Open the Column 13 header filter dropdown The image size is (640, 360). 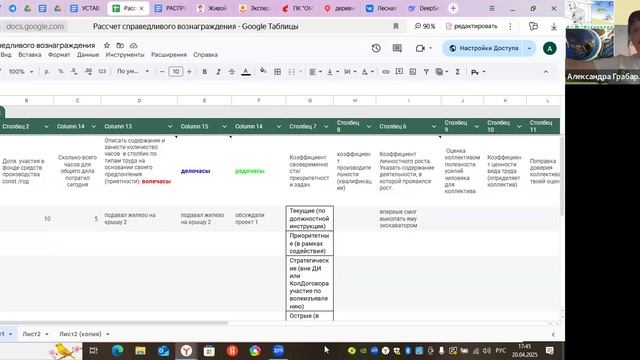(x=170, y=127)
